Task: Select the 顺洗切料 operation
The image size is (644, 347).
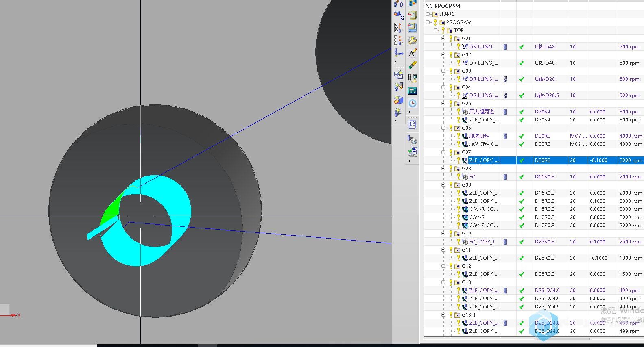Action: 479,136
